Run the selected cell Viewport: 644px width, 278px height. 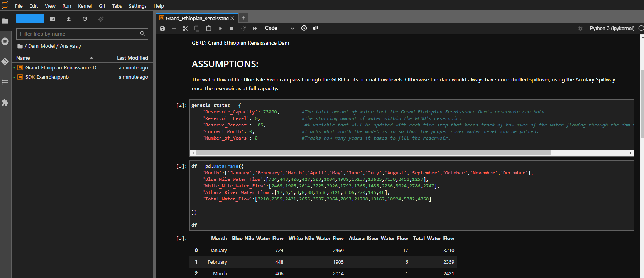[x=220, y=29]
